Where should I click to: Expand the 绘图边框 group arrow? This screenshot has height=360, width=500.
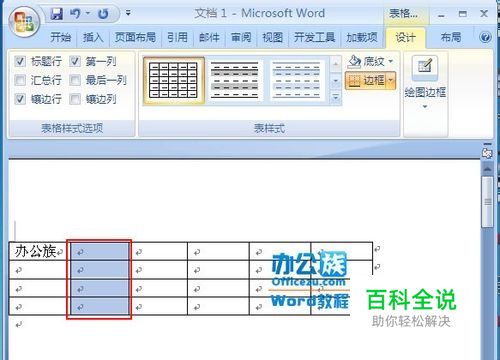coord(425,107)
